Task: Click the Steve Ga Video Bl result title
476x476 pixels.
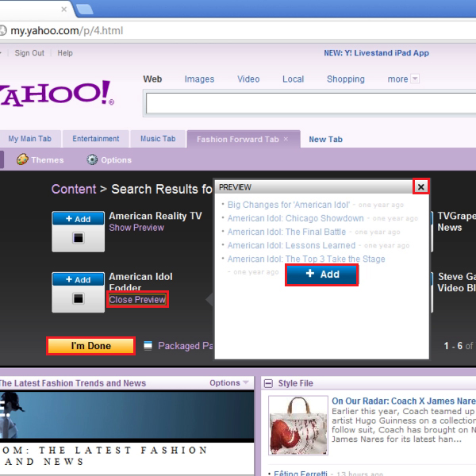Action: point(457,282)
